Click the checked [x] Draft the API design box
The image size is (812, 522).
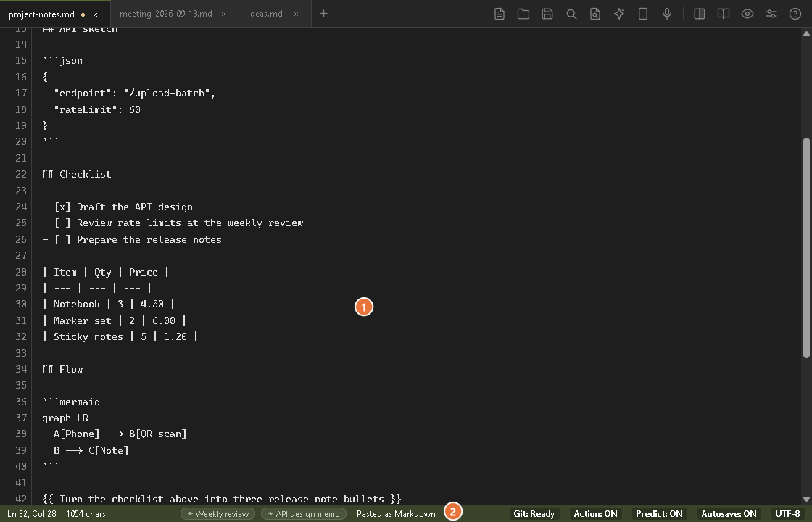pyautogui.click(x=62, y=207)
